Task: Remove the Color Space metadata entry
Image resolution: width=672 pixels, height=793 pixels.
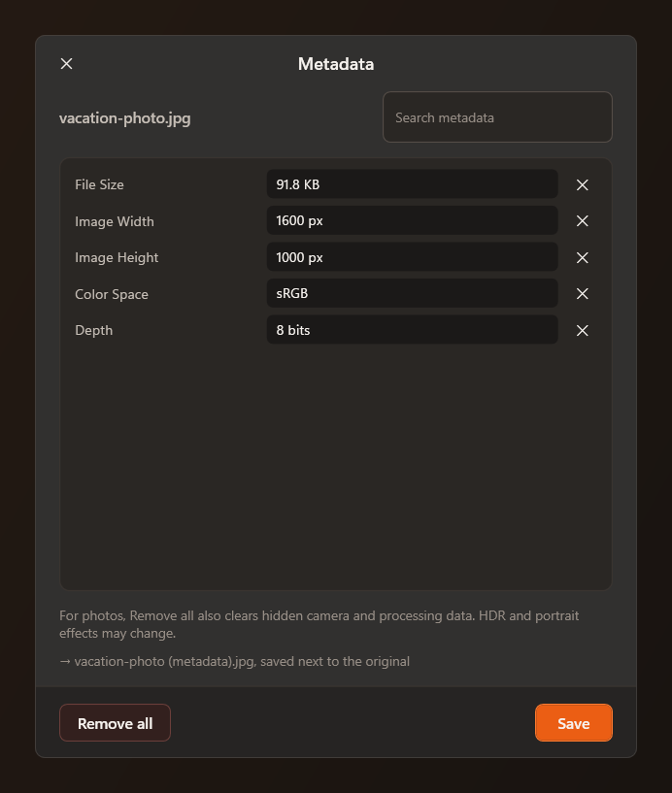Action: tap(582, 294)
